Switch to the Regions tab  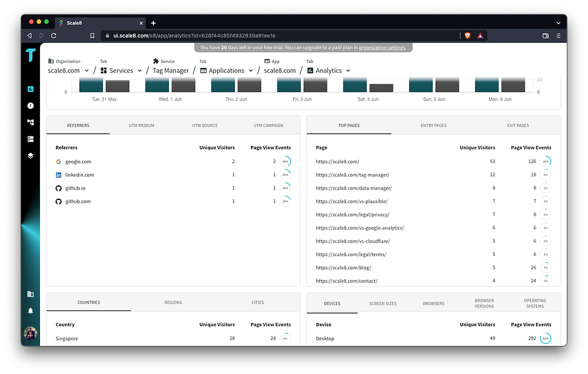click(173, 302)
